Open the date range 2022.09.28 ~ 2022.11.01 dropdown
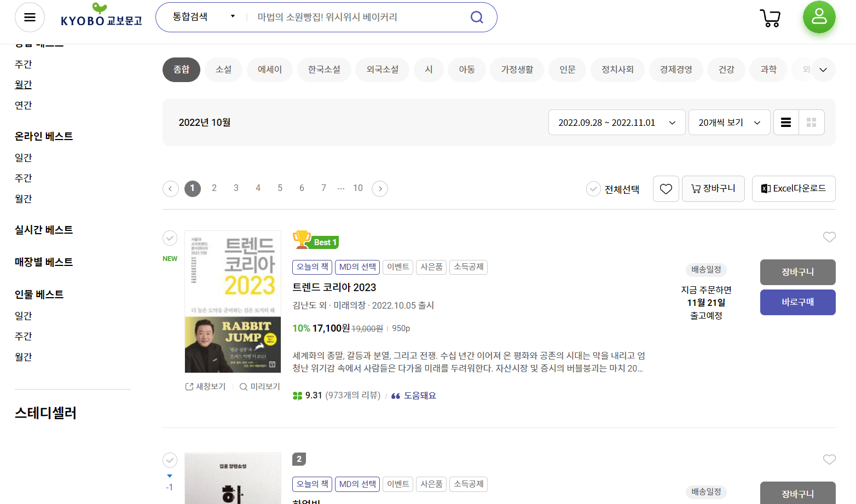This screenshot has height=504, width=856. click(x=617, y=123)
